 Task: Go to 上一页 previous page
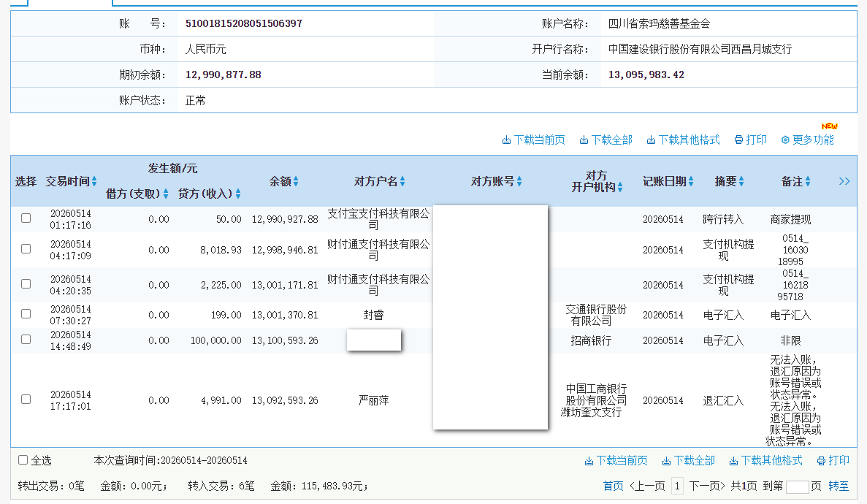[x=647, y=486]
